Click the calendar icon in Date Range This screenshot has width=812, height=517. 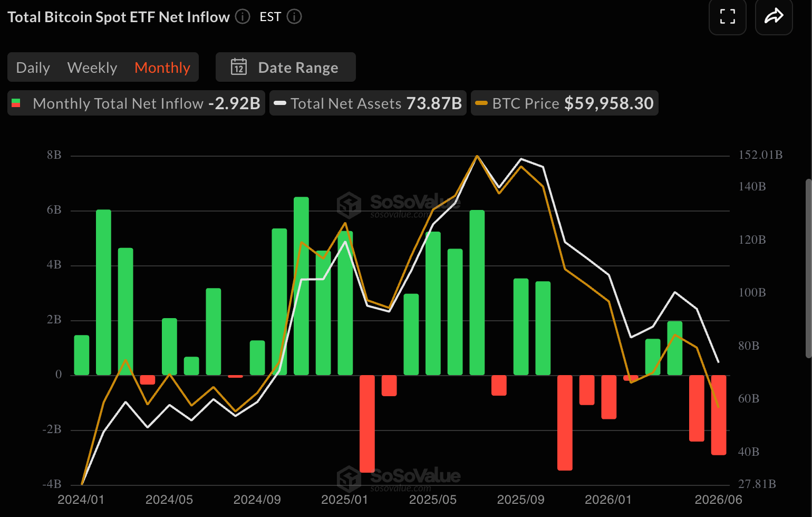click(239, 67)
